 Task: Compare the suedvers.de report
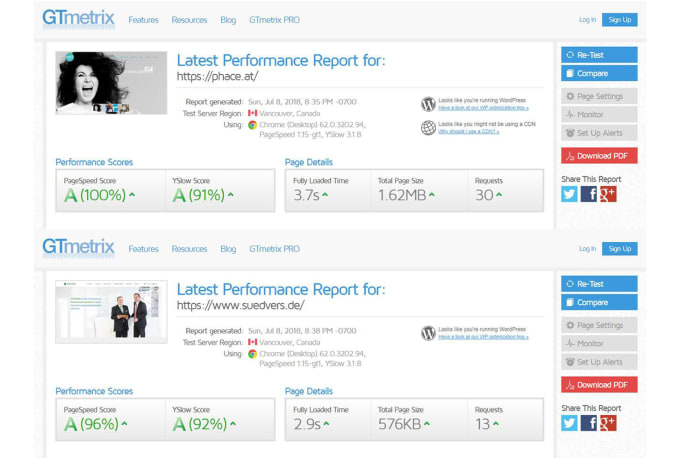(599, 302)
